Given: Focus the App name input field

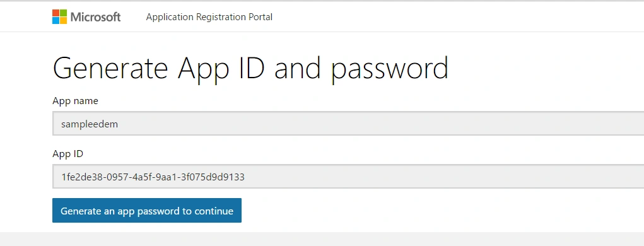Looking at the screenshot, I should (x=348, y=123).
